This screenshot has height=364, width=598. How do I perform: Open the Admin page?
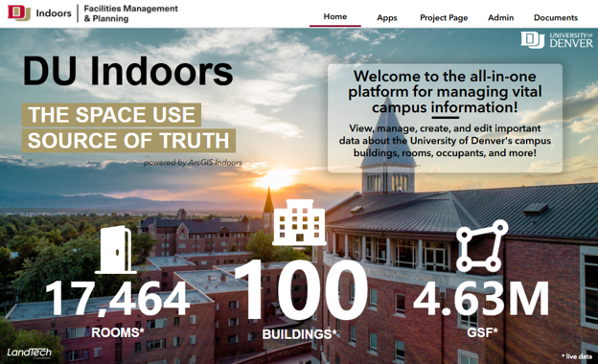tap(501, 18)
